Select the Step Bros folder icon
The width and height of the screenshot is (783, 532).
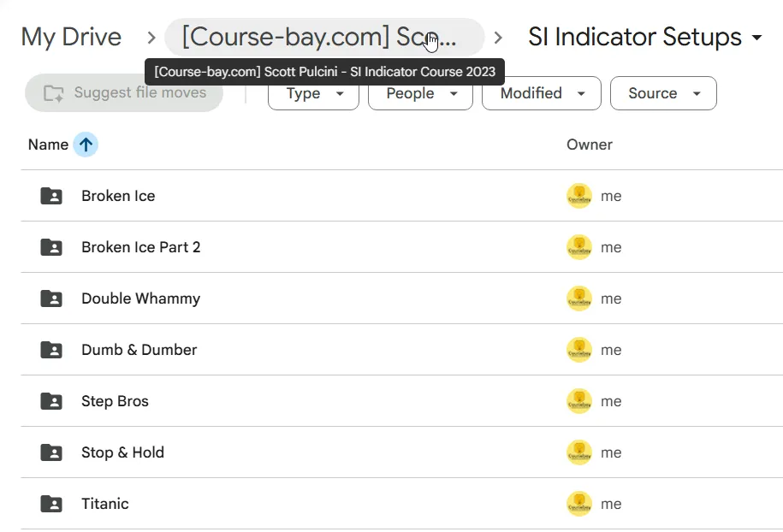coord(51,401)
